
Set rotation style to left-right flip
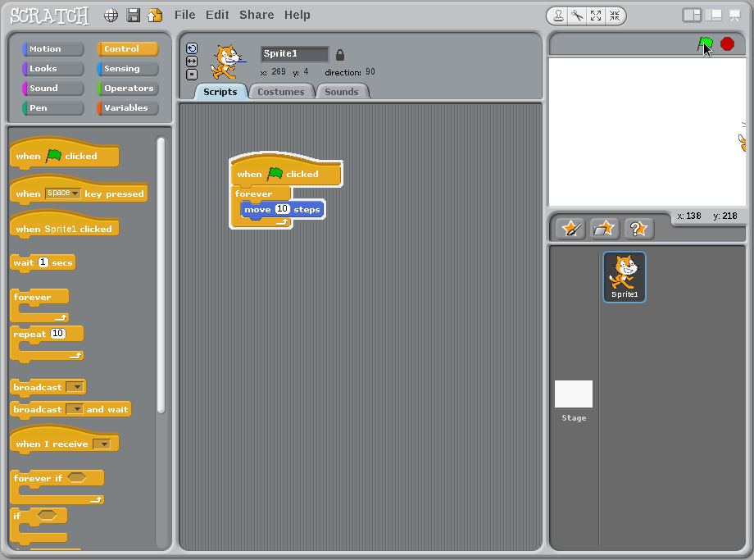pyautogui.click(x=192, y=61)
